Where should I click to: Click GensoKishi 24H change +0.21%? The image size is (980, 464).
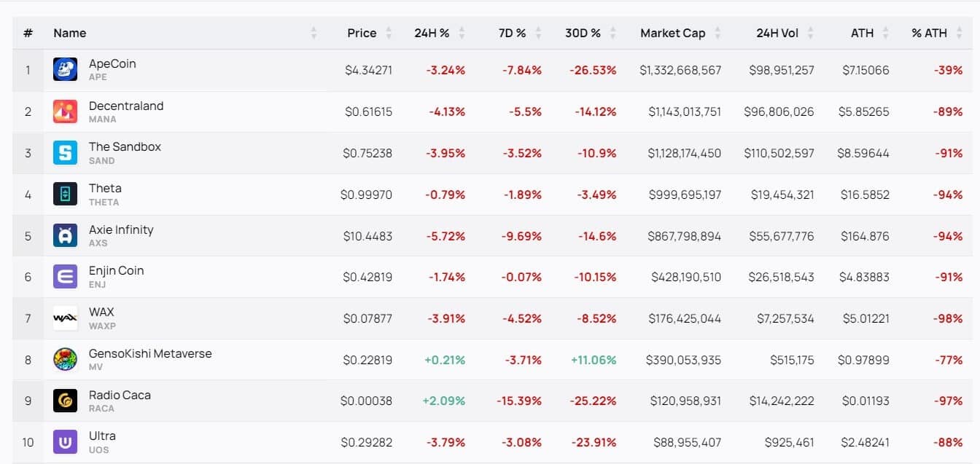444,360
